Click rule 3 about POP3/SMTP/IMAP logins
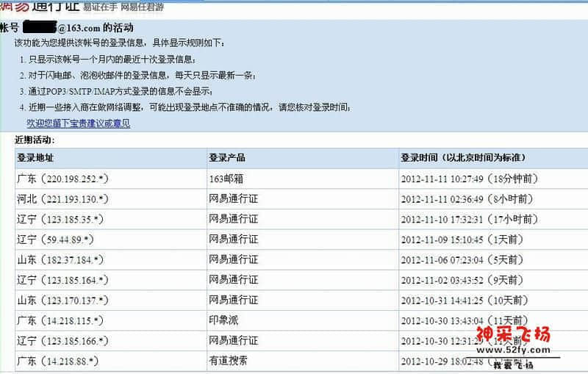The width and height of the screenshot is (588, 374). pos(117,91)
